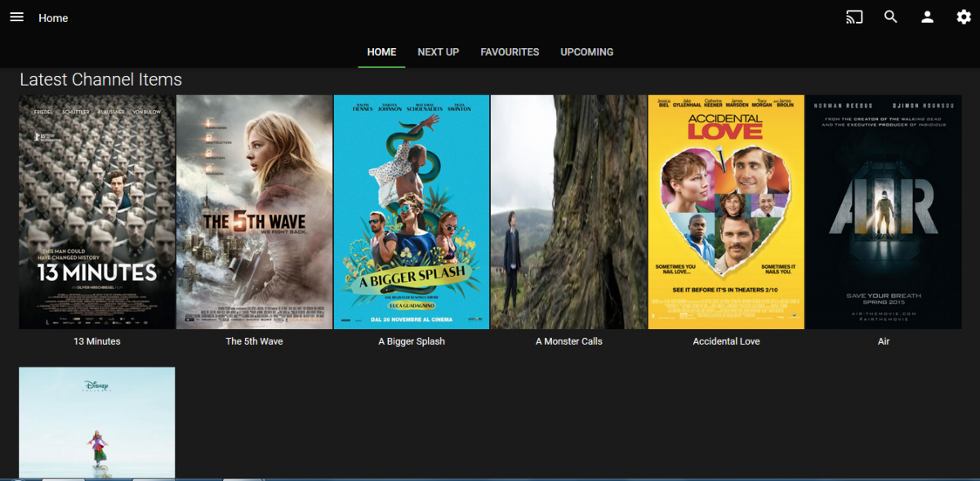Open the settings gear icon
Viewport: 980px width, 481px height.
pos(964,17)
